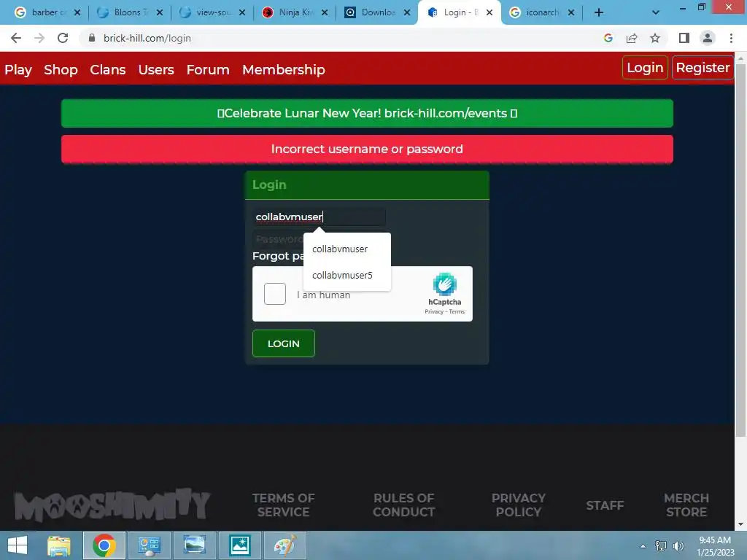Viewport: 747px width, 560px height.
Task: Open the Staff footer link
Action: 605,505
